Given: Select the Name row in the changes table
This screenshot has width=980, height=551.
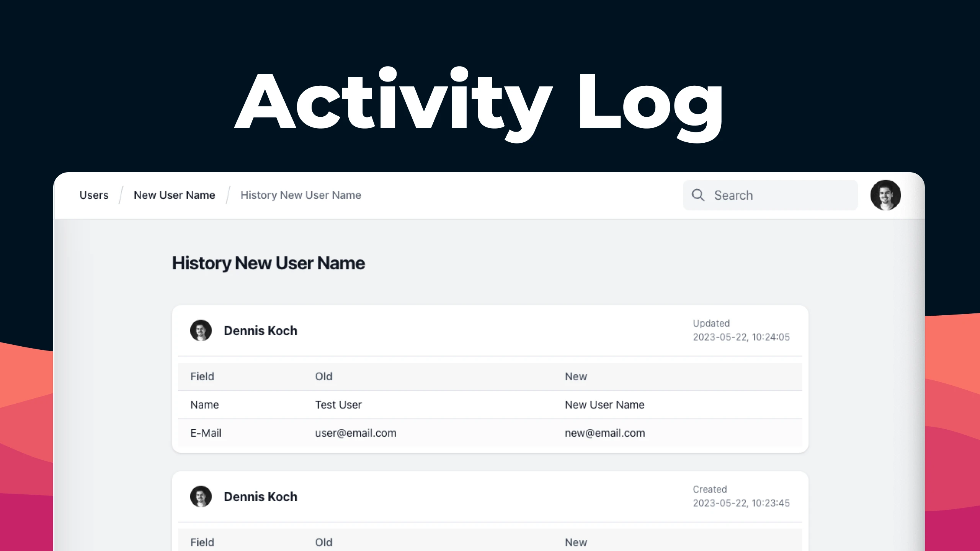Looking at the screenshot, I should pos(204,404).
